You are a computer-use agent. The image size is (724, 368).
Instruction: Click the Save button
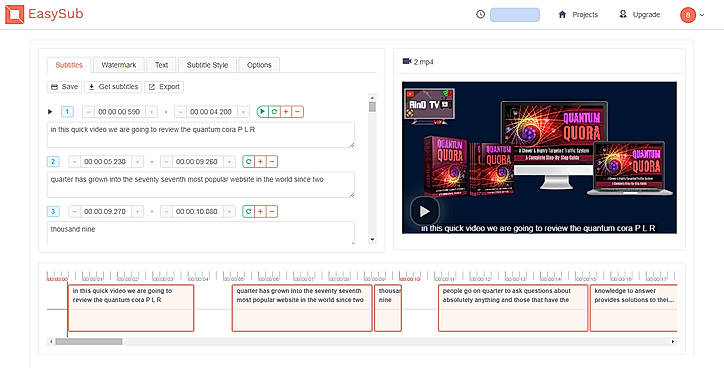coord(65,87)
